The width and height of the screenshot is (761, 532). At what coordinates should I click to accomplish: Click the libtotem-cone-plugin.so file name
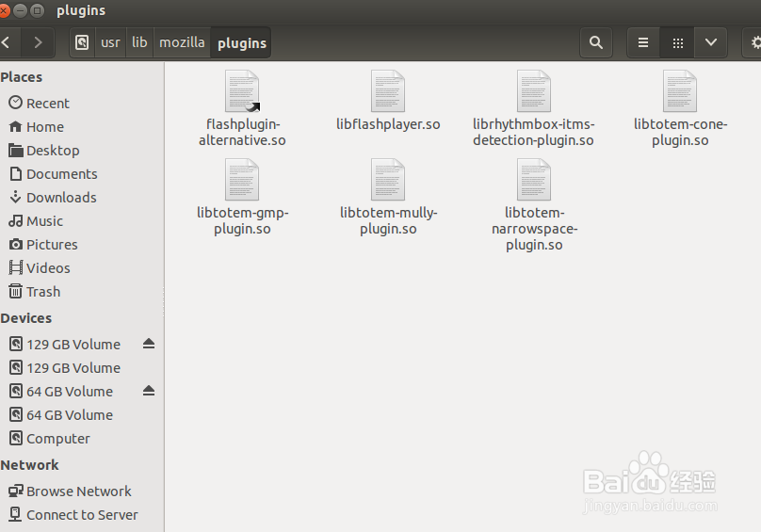pyautogui.click(x=680, y=132)
